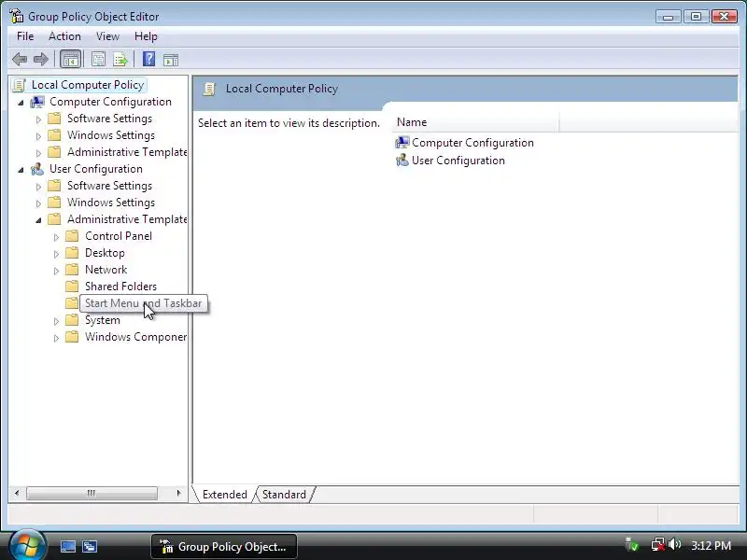Click the Group Policy Object Editor title icon

coord(16,16)
